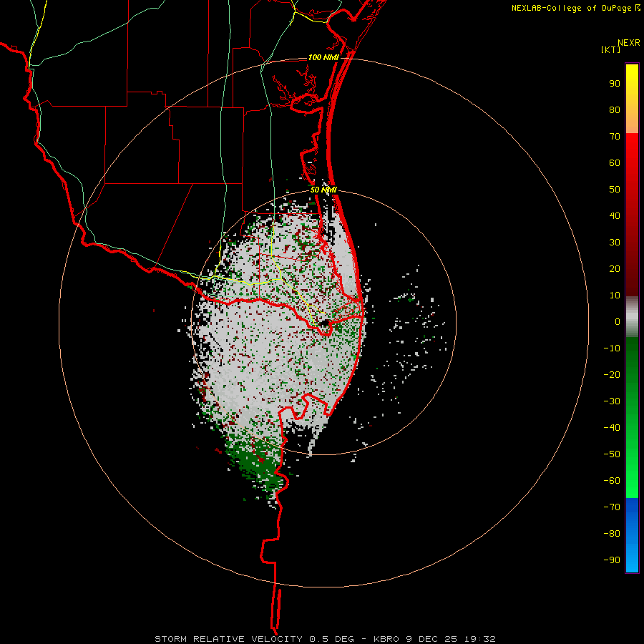Click the black radar site spot at the rings' center

[x=324, y=323]
